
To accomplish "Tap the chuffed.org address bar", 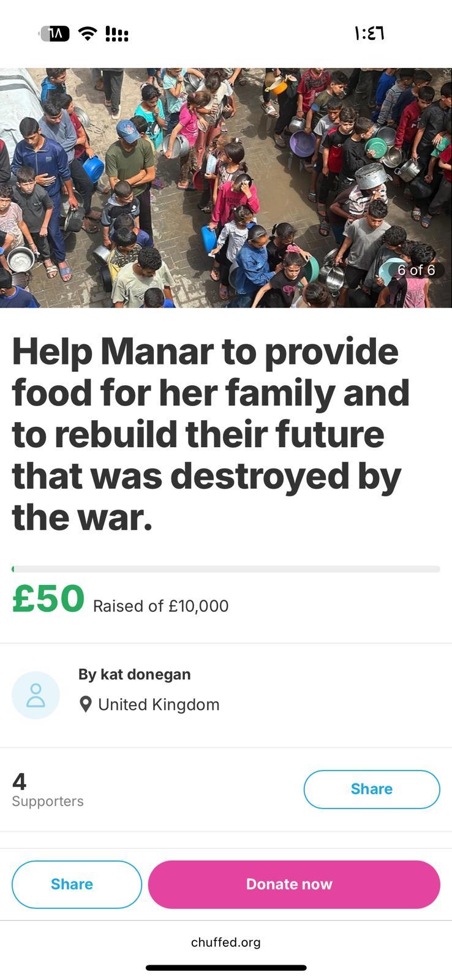I will coord(225,942).
